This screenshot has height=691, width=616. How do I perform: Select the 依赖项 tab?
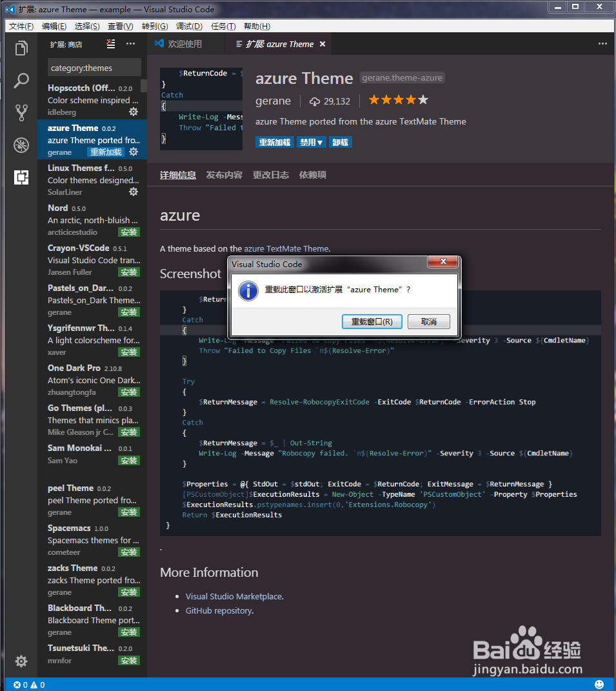[313, 175]
